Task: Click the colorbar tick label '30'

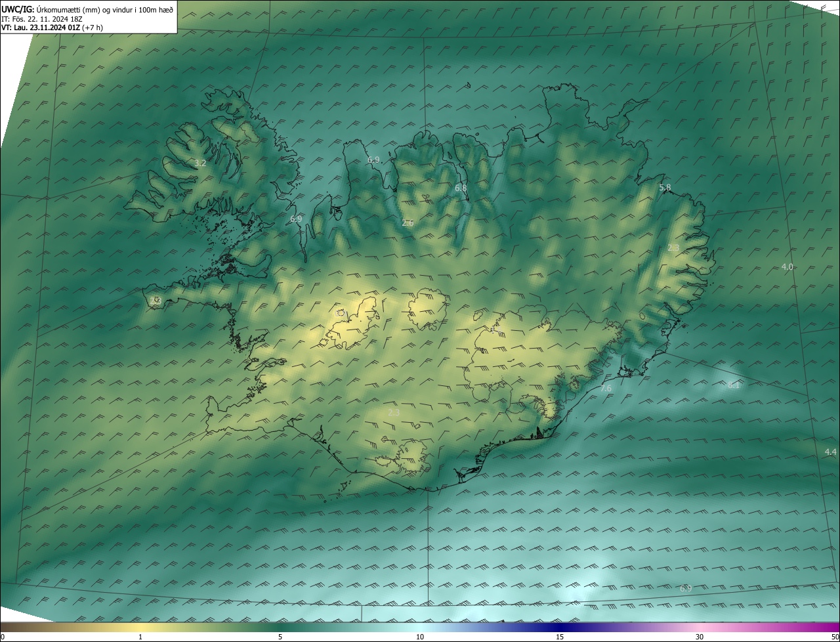Action: pos(700,637)
